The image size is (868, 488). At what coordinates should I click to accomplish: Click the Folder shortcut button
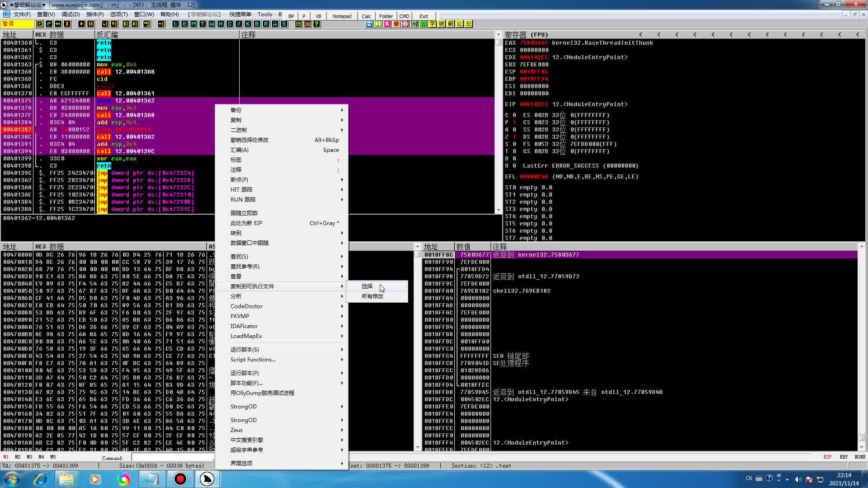[386, 16]
